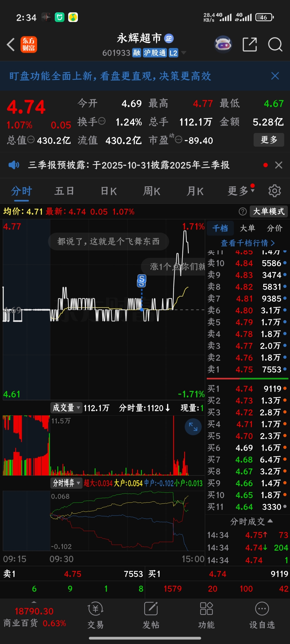This screenshot has height=644, width=290.
Task: Tap the L2 level badge
Action: click(x=173, y=53)
